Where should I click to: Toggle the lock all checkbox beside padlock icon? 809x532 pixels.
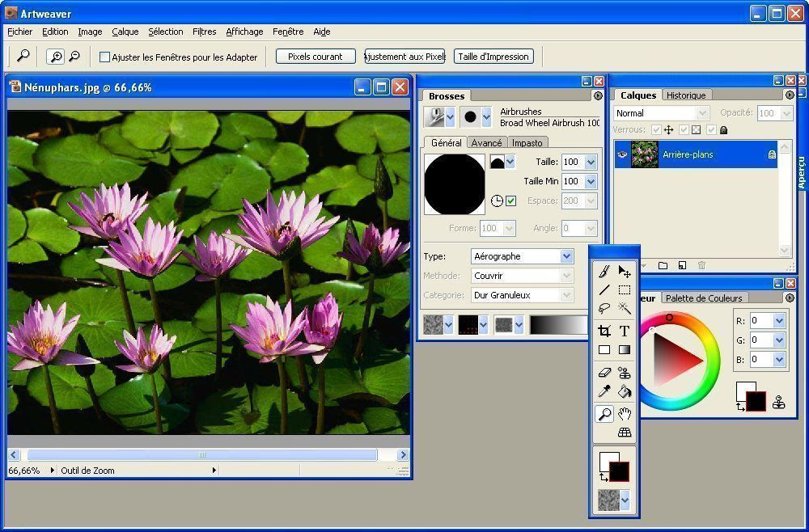(x=711, y=130)
